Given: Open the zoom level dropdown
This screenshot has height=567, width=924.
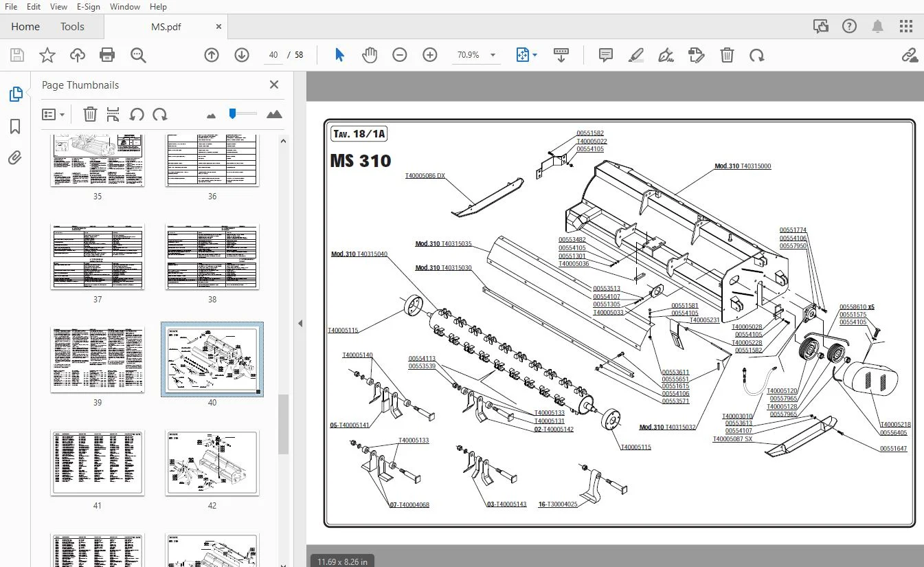Looking at the screenshot, I should pos(493,55).
